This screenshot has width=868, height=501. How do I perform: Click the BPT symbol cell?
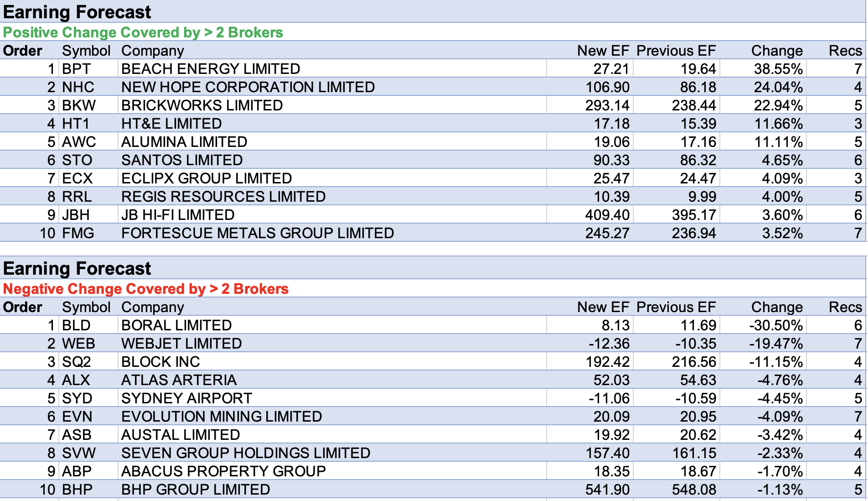pos(77,69)
